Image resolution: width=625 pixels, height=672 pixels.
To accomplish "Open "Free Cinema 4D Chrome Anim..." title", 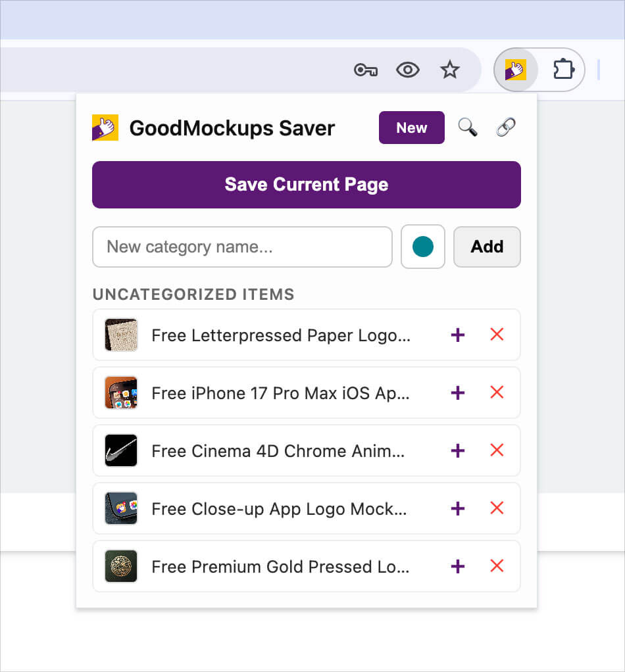I will click(278, 451).
